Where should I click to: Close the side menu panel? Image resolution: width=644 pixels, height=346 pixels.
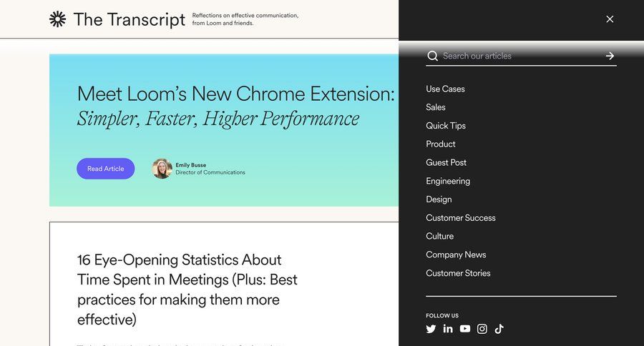coord(610,19)
